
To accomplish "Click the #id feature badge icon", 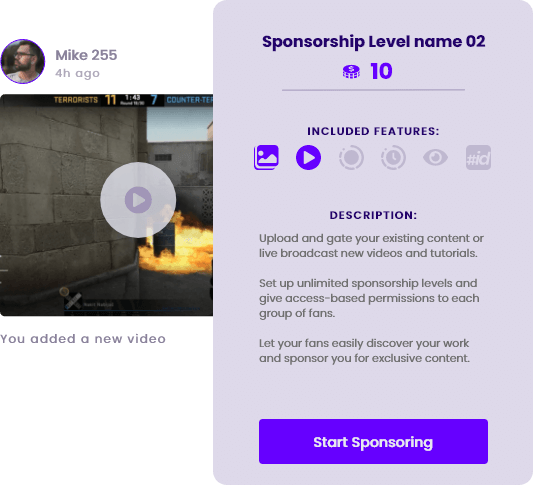I will pyautogui.click(x=478, y=157).
